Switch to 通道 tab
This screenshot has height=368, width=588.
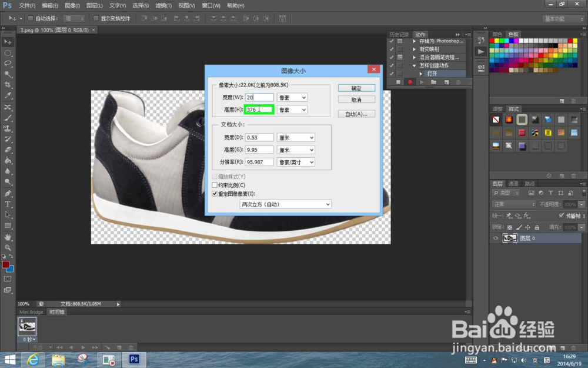513,184
